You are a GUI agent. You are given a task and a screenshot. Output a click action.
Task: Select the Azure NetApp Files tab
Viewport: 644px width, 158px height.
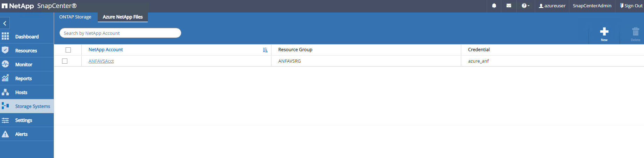coord(123,17)
